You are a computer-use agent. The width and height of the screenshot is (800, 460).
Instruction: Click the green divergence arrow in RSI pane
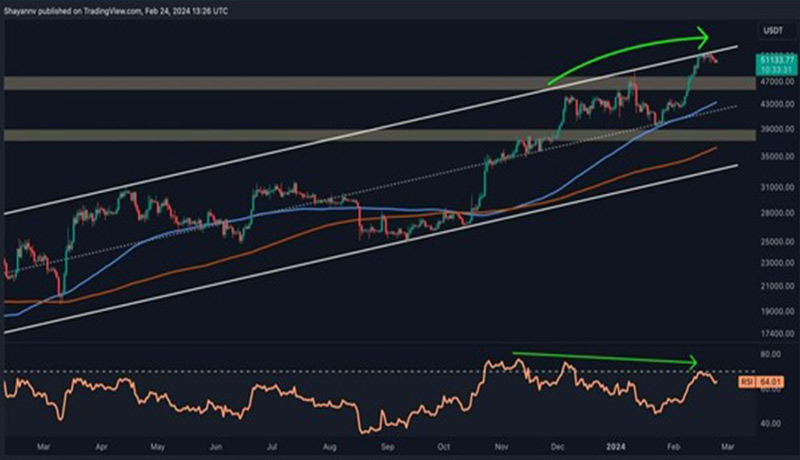[x=600, y=357]
